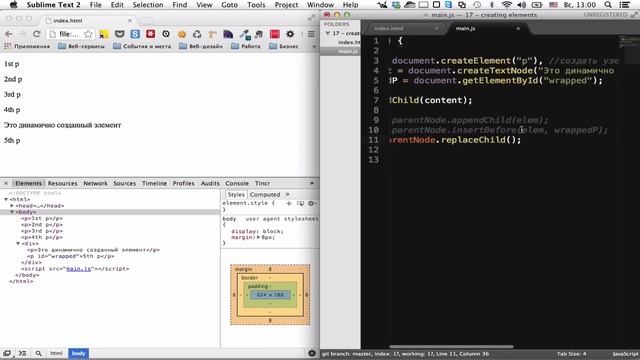Open the Sources tab in DevTools
This screenshot has height=360, width=640.
click(124, 184)
